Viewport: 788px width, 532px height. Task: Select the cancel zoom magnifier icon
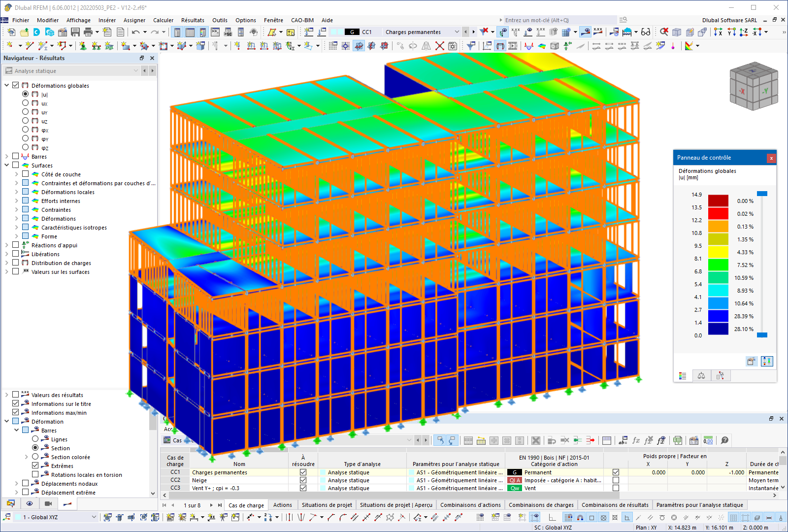tap(663, 32)
